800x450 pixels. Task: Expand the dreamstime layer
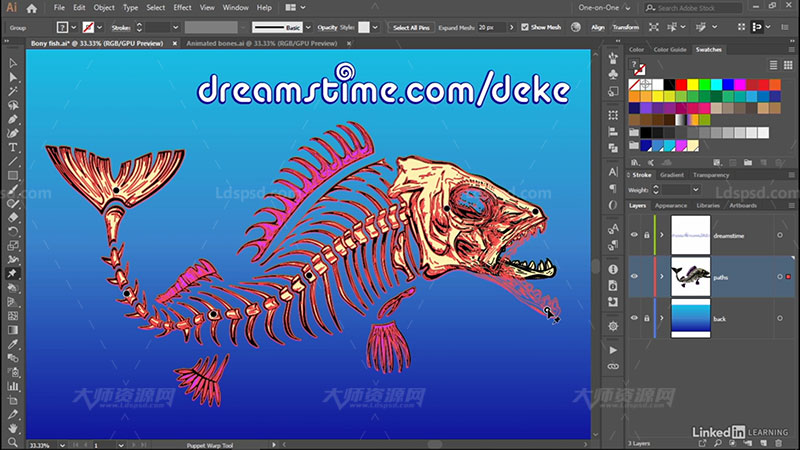(662, 235)
